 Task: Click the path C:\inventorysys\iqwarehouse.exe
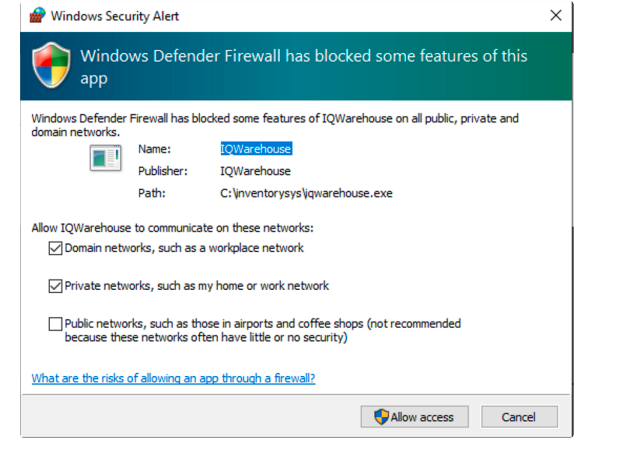pos(306,193)
